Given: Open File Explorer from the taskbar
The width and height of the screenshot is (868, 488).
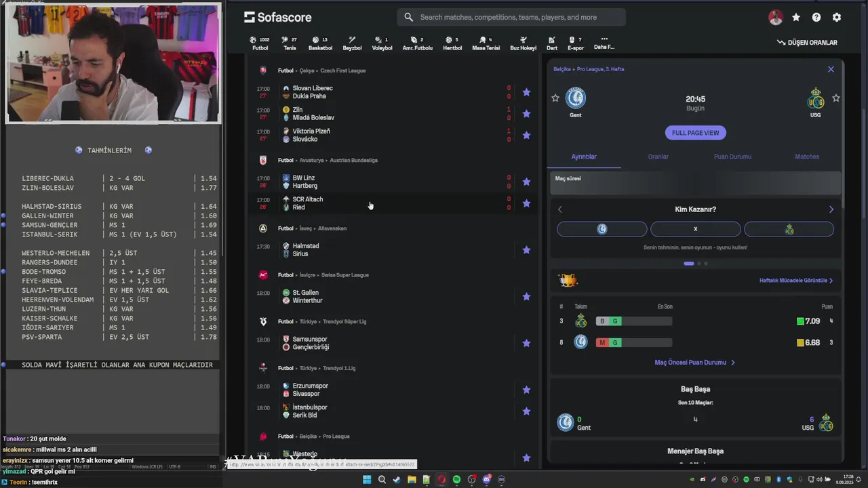Looking at the screenshot, I should 412,479.
